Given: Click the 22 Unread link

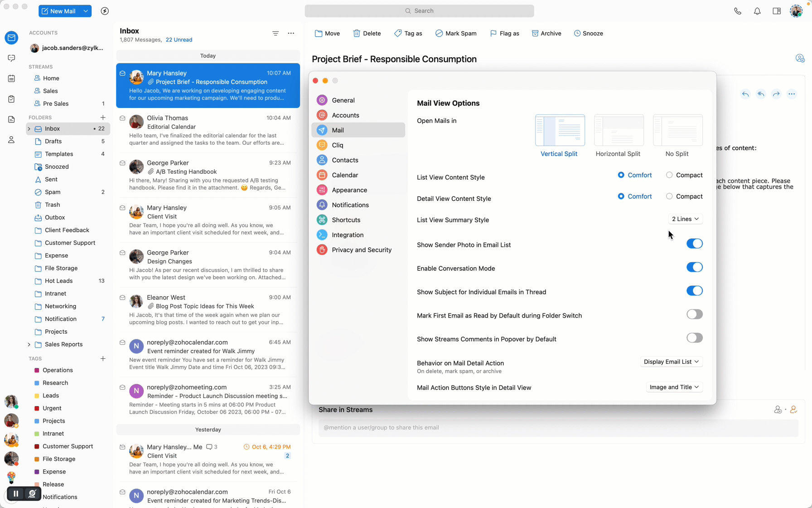Looking at the screenshot, I should pos(179,40).
